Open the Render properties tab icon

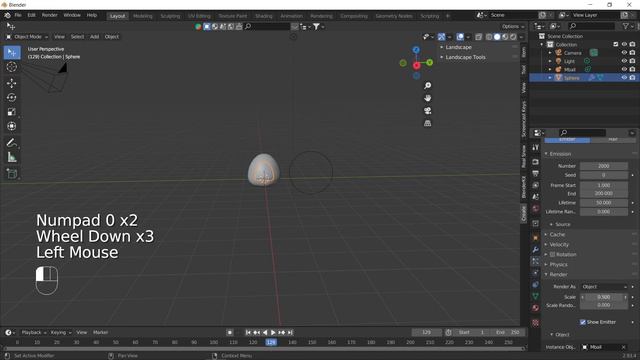536,162
